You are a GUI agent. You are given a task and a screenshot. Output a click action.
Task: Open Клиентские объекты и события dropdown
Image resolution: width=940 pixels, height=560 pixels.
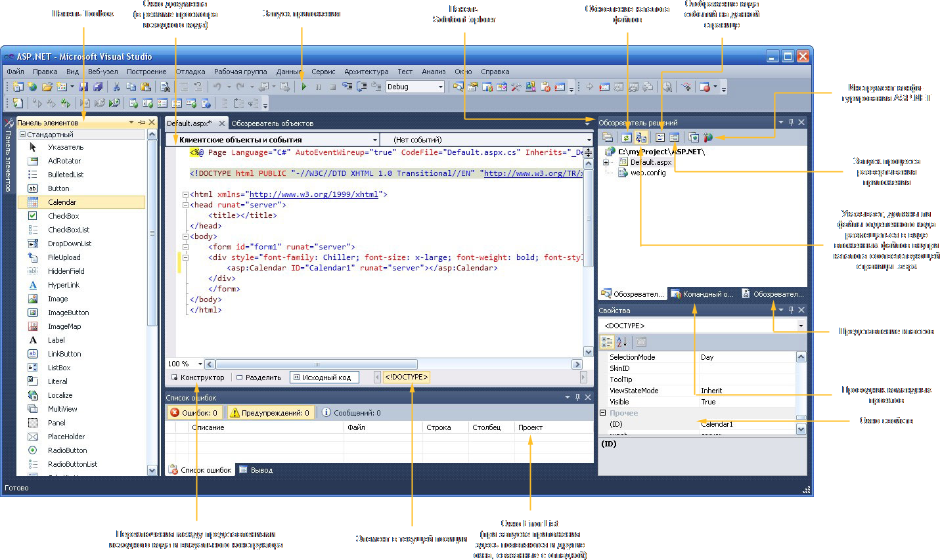(x=374, y=140)
